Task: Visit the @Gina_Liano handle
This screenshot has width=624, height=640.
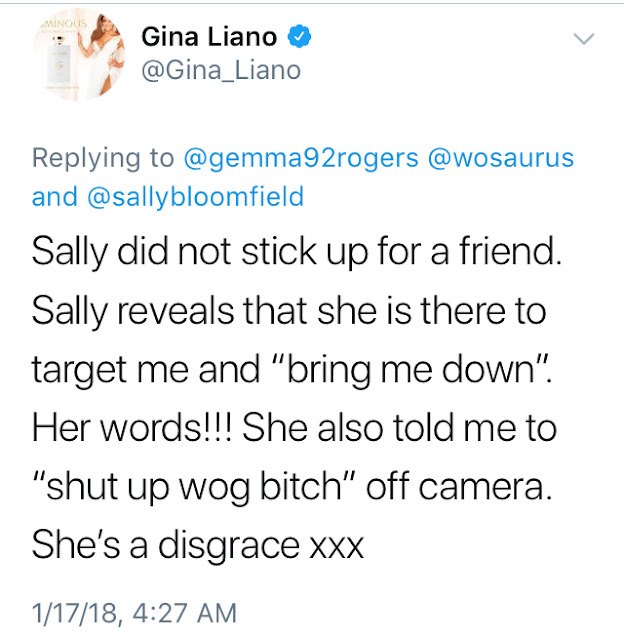Action: coord(220,71)
